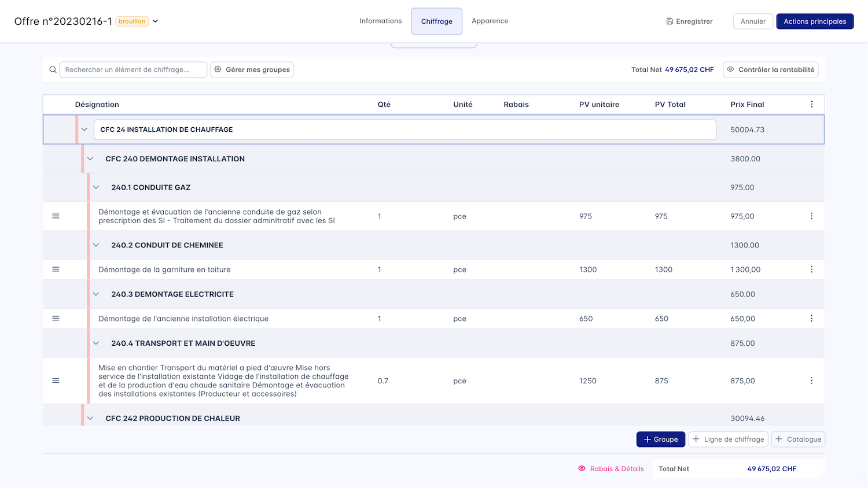The image size is (868, 488).
Task: Open the three-dot menu for conduite de gaz line
Action: coord(812,216)
